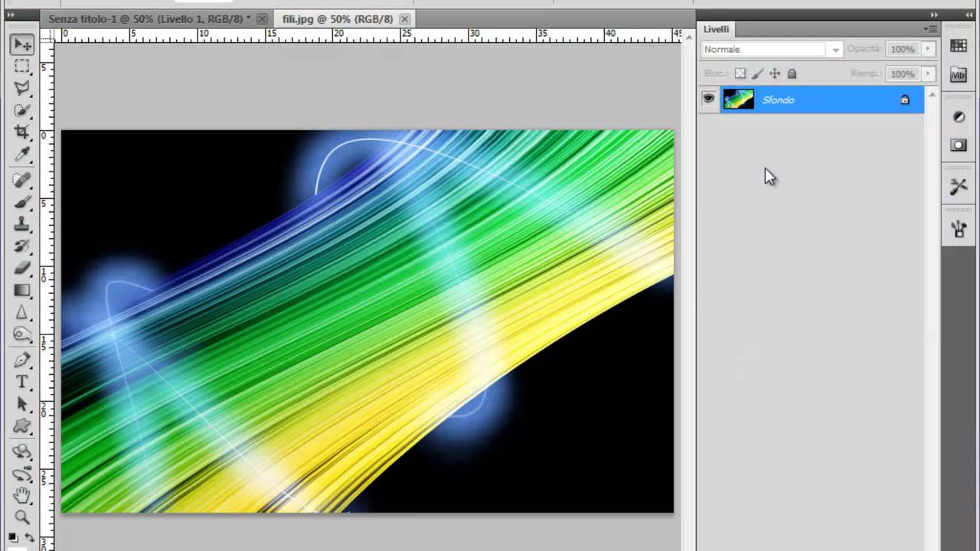Click the Sfondo layer thumbnail
980x551 pixels.
pyautogui.click(x=738, y=99)
